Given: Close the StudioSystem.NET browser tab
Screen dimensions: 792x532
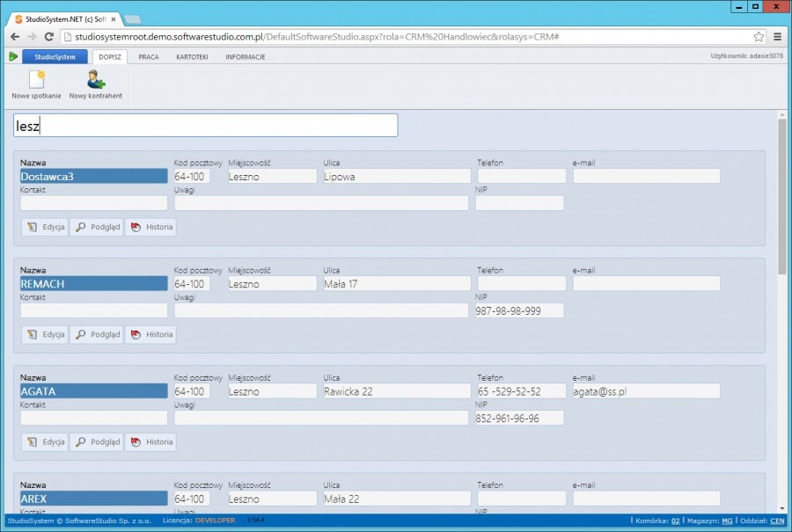Looking at the screenshot, I should pos(113,18).
